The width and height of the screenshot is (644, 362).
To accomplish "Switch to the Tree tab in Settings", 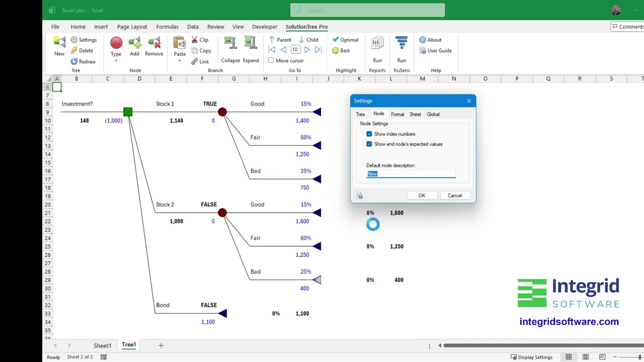I will coord(360,114).
